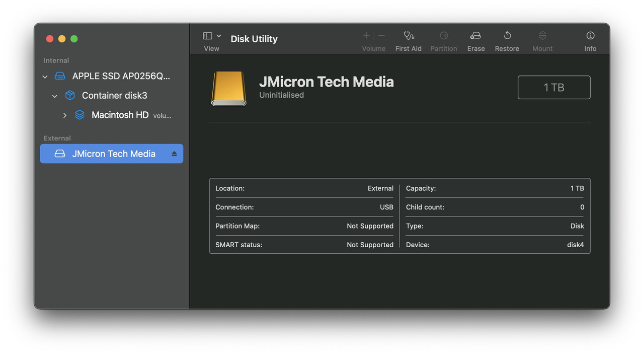Click the Capacity value 1 TB
644x354 pixels.
pyautogui.click(x=577, y=188)
